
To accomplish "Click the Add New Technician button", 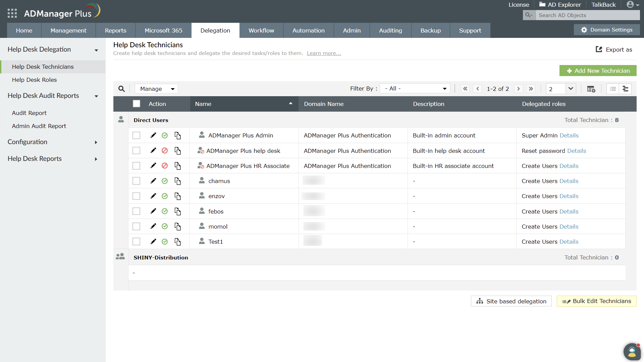I will coord(598,71).
